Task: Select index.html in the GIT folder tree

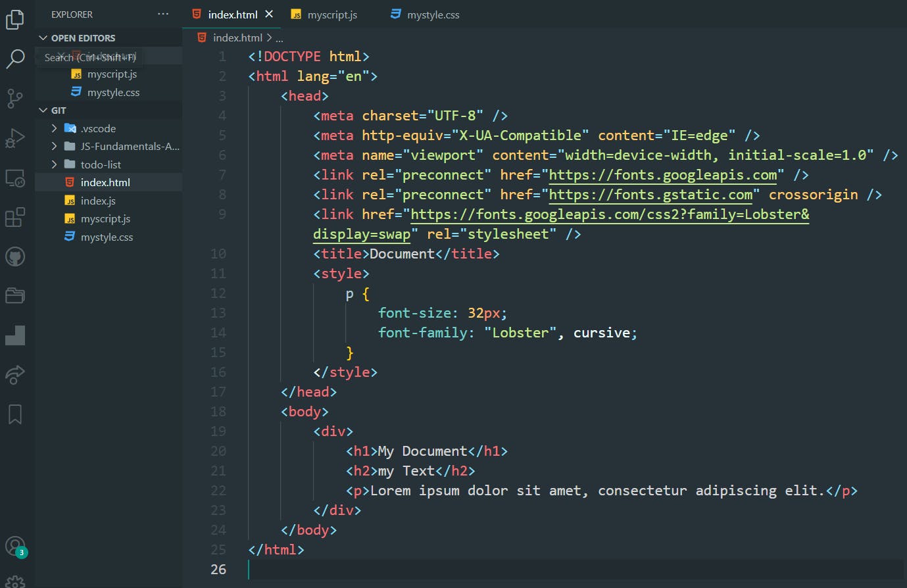Action: (105, 182)
